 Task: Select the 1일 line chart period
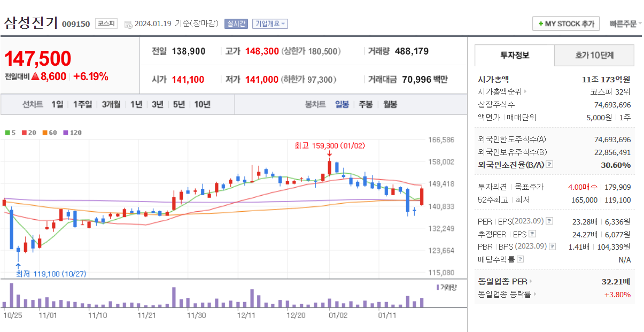click(57, 104)
